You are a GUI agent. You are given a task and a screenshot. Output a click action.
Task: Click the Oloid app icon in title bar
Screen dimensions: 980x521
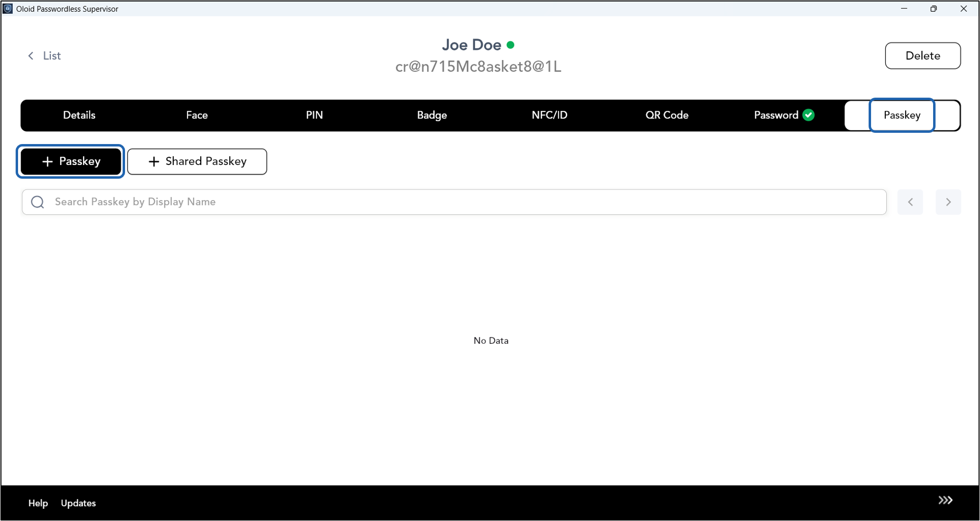tap(8, 9)
